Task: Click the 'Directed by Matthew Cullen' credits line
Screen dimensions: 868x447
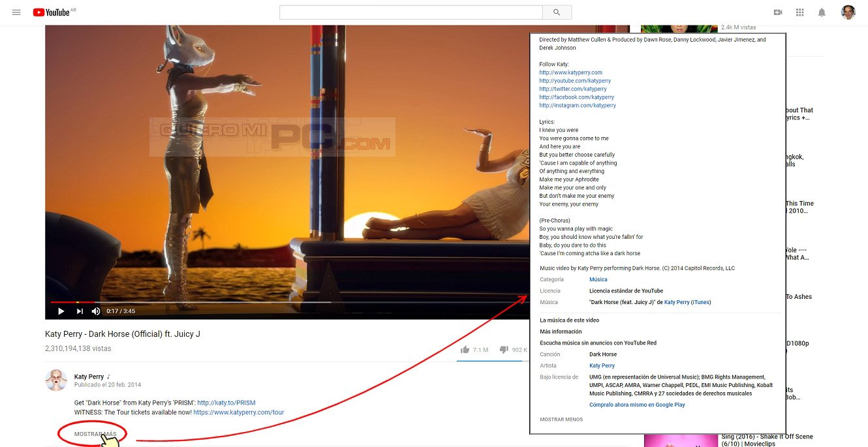Action: [x=653, y=44]
